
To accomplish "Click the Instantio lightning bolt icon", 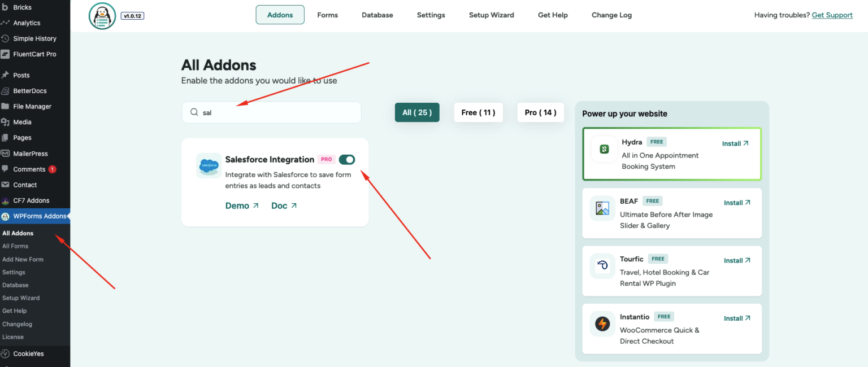I will pos(602,324).
